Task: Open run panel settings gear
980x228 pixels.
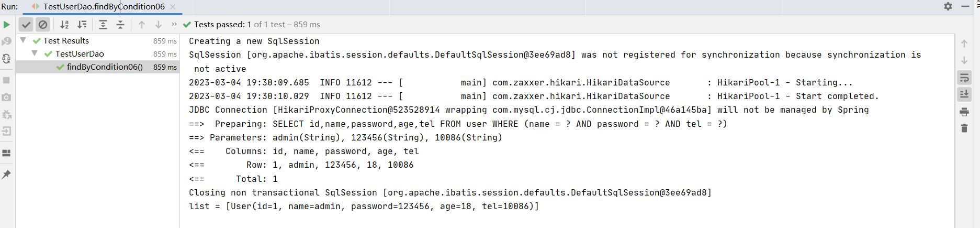Action: (948, 6)
